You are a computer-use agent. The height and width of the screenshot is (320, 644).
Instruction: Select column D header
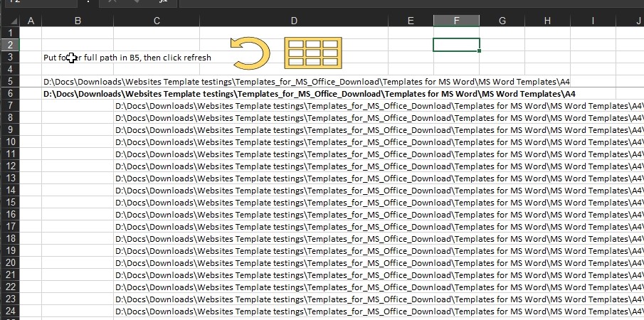294,21
